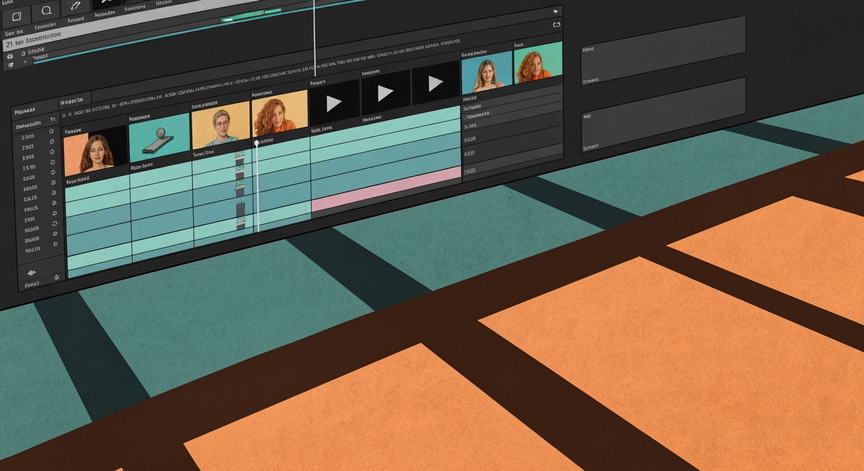
Task: Play the middle black video clip placeholder
Action: pyautogui.click(x=385, y=93)
